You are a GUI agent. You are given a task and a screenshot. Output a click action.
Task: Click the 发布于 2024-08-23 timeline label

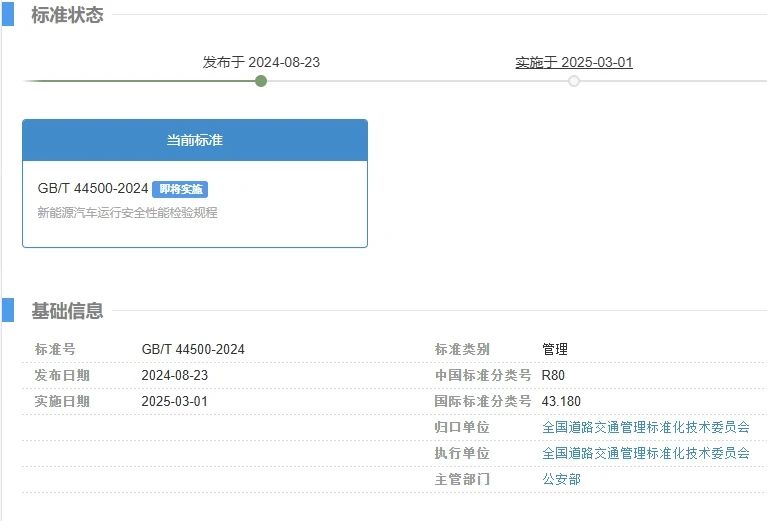(261, 62)
